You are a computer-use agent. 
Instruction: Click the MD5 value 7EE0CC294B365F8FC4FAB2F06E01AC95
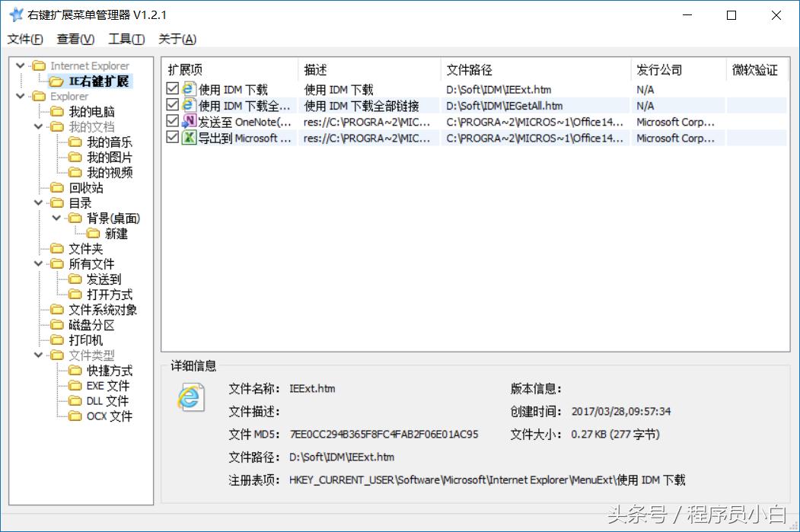[x=384, y=434]
